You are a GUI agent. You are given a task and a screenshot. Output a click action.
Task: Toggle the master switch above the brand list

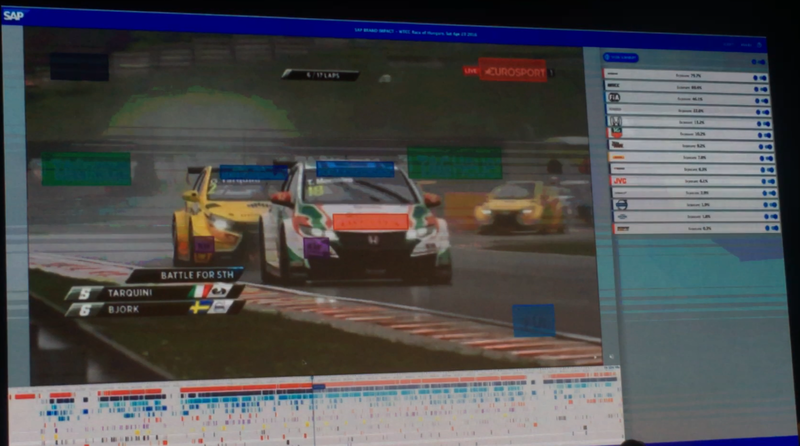(x=761, y=62)
